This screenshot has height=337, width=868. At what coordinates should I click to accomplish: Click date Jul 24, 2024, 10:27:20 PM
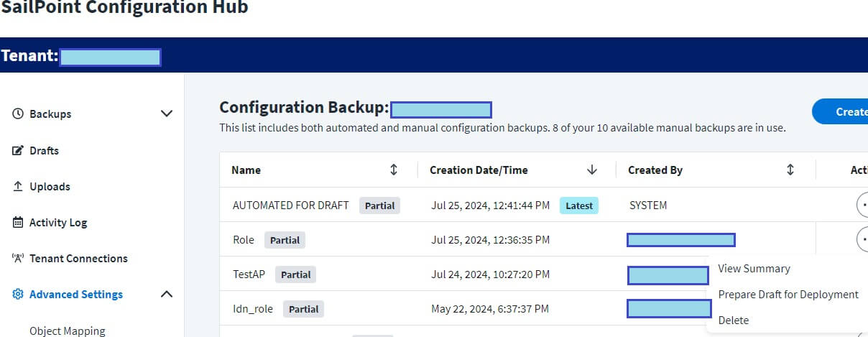[x=491, y=274]
